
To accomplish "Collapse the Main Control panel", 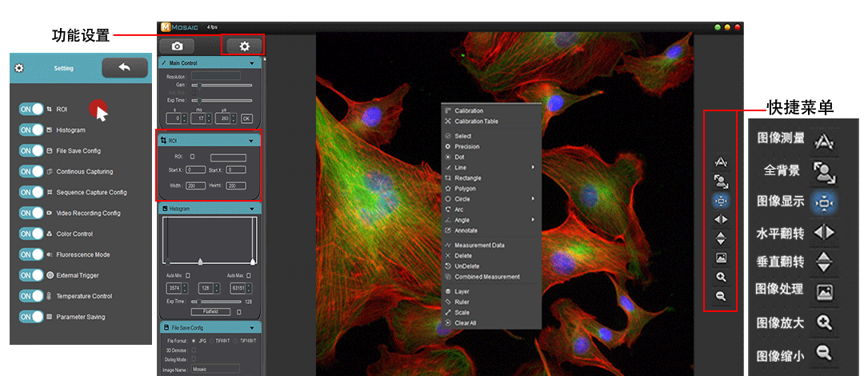I will [x=252, y=63].
